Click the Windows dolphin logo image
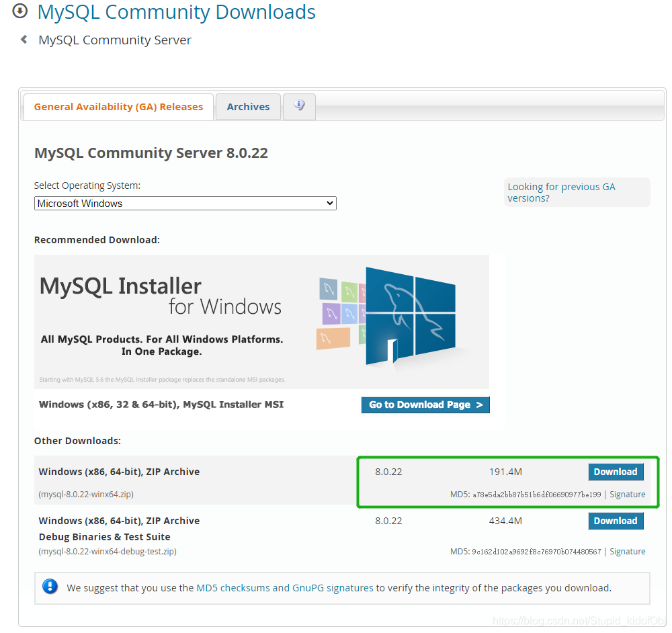The image size is (672, 633). 410,316
